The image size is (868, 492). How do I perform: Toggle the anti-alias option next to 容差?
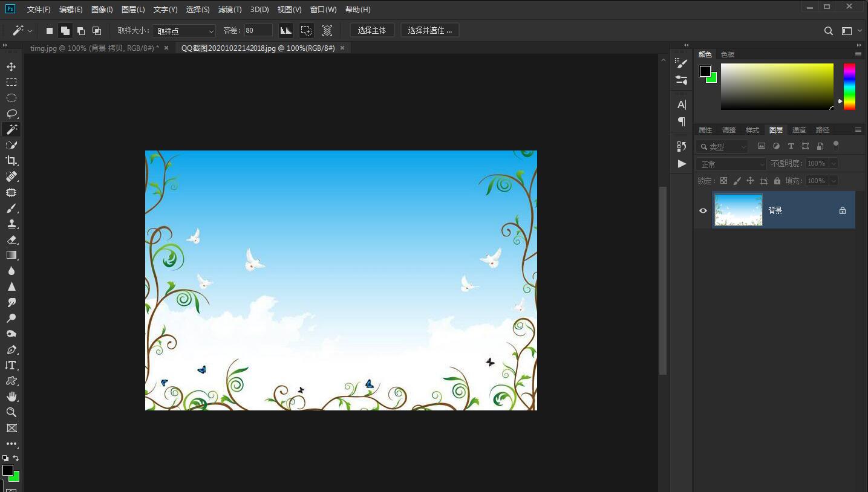(286, 30)
